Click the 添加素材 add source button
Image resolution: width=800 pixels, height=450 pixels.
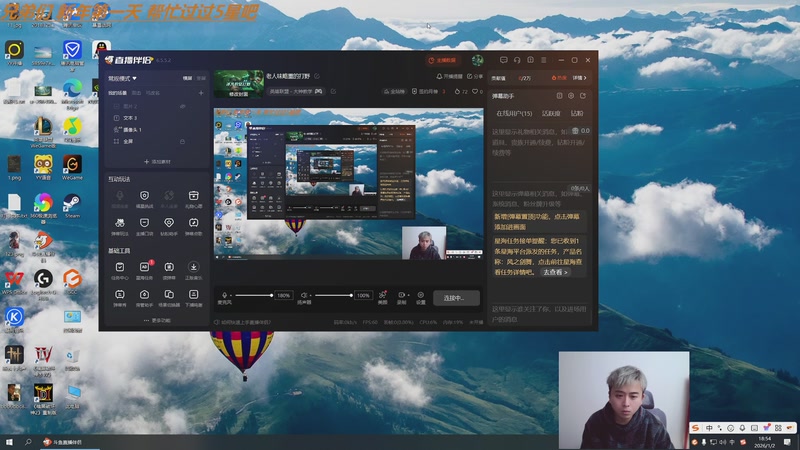pos(157,162)
